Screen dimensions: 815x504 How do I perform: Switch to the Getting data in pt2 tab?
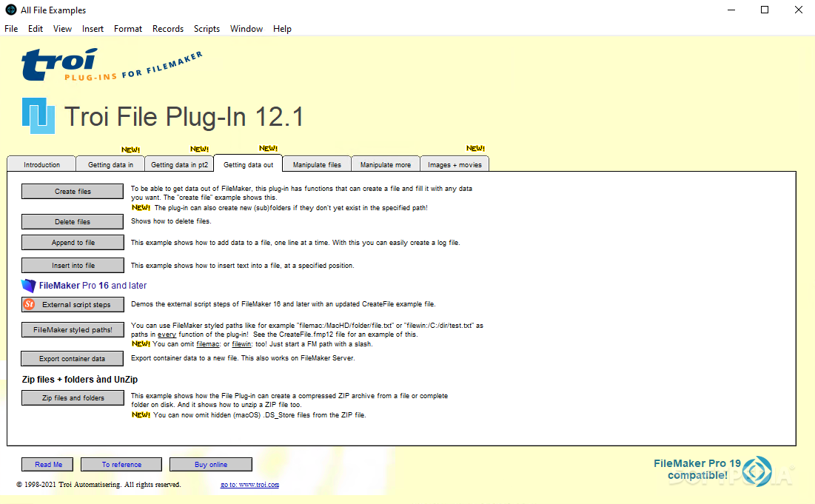(x=179, y=164)
